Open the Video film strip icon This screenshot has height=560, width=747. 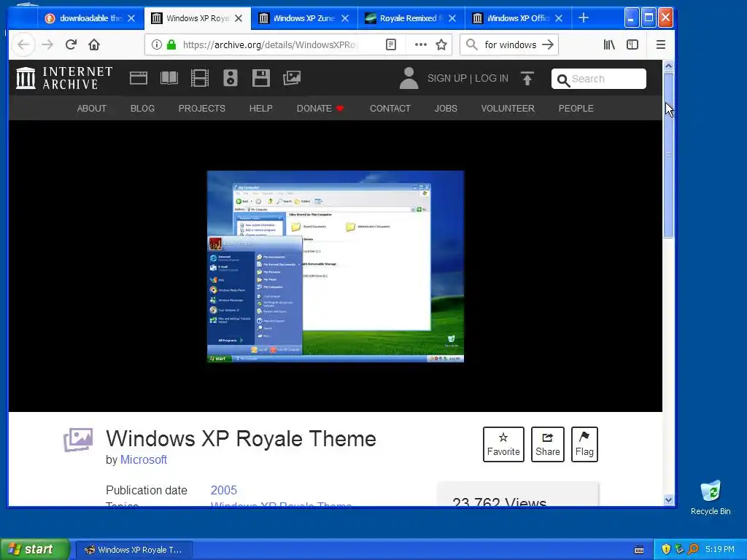(200, 78)
